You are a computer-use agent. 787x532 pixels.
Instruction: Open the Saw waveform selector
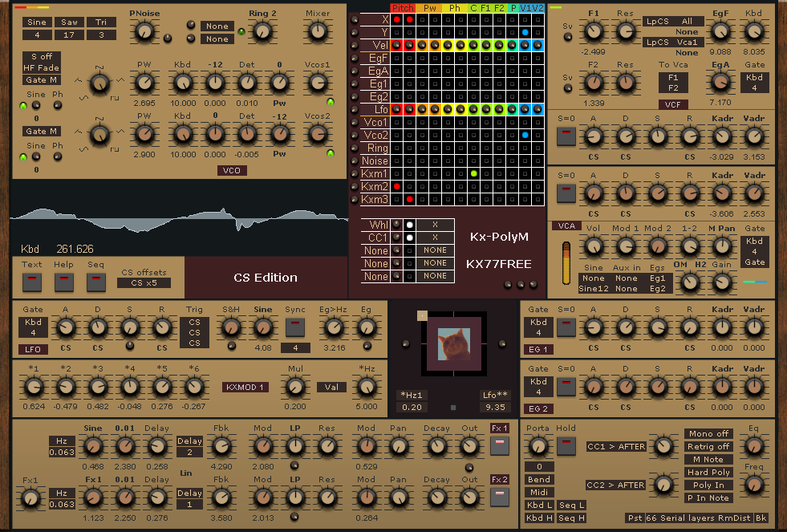click(69, 22)
